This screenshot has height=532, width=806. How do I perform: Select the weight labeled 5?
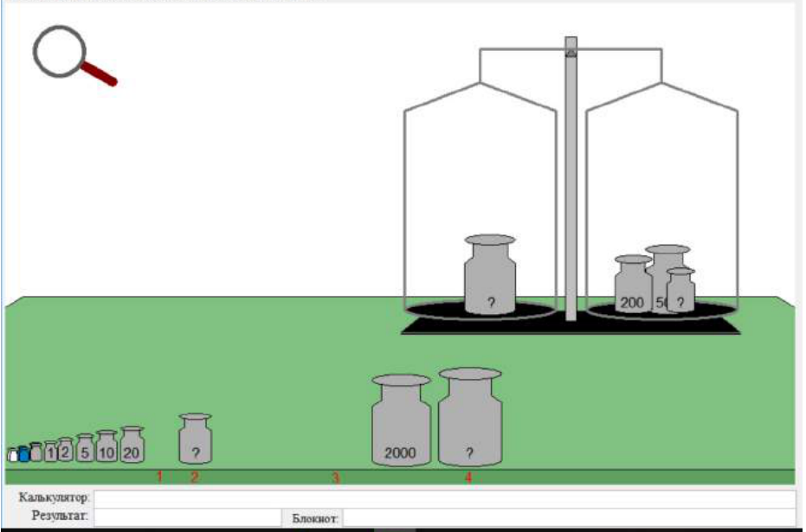pos(85,448)
